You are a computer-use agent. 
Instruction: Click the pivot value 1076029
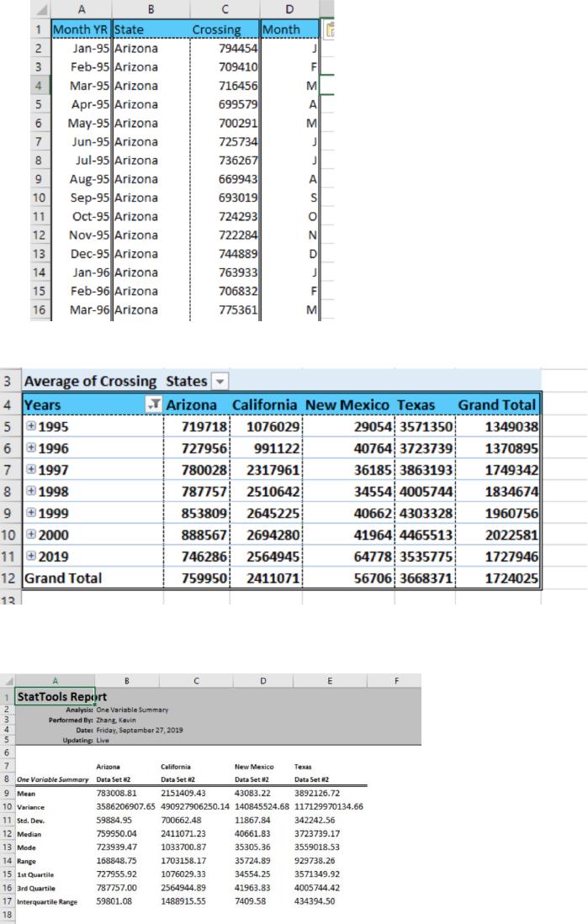[273, 426]
